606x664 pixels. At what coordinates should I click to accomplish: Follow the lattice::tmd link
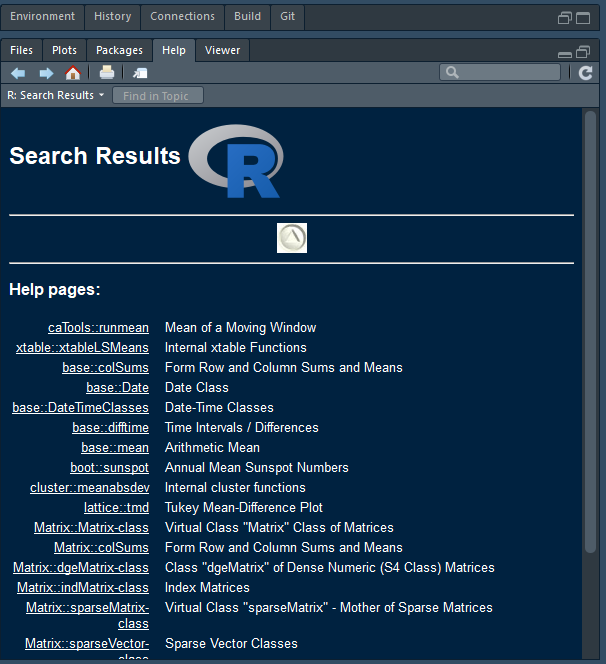(x=116, y=507)
